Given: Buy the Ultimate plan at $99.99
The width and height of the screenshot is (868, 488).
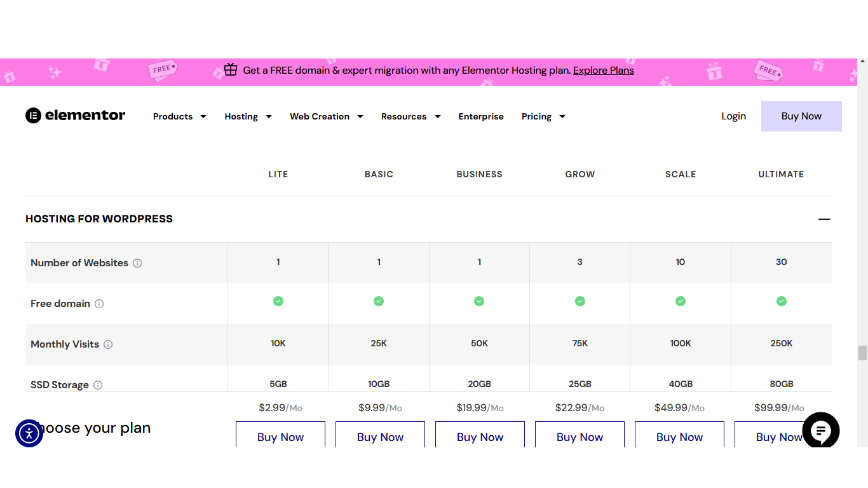Looking at the screenshot, I should [x=779, y=435].
